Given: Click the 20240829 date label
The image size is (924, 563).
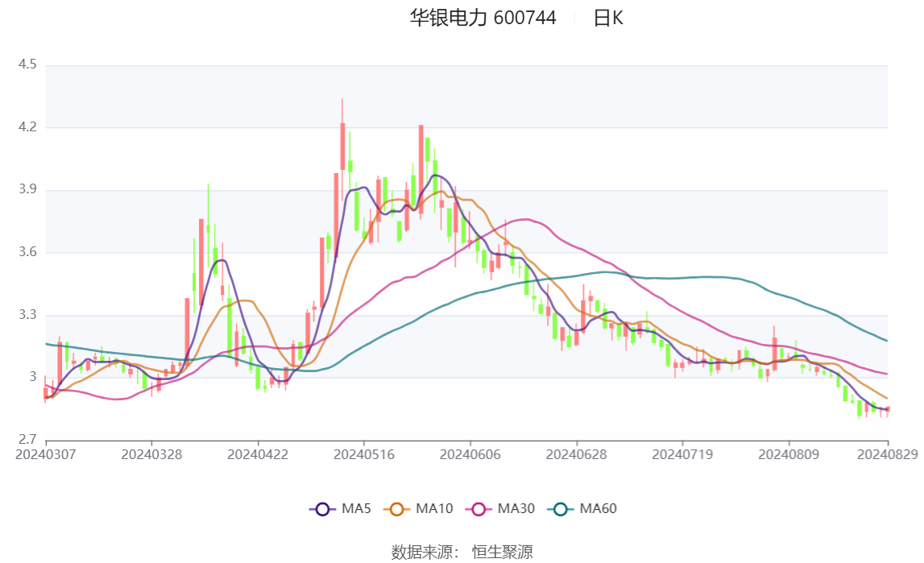Looking at the screenshot, I should 887,454.
